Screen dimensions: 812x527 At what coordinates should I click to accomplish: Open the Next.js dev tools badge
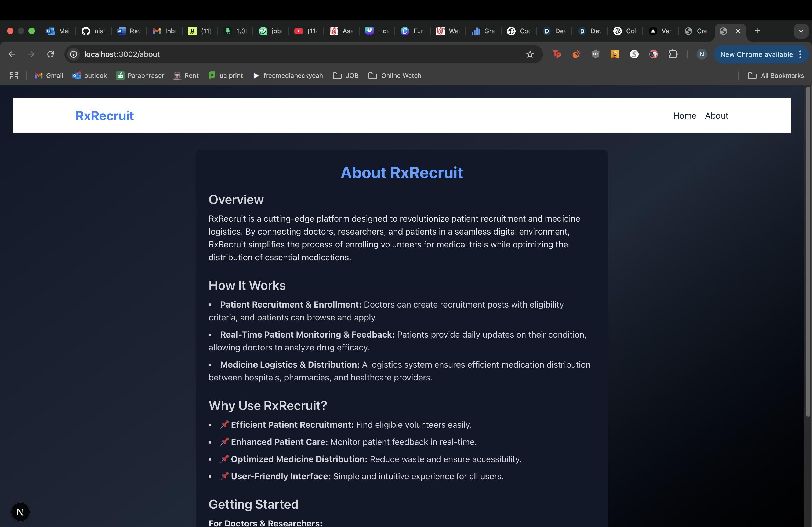point(20,512)
